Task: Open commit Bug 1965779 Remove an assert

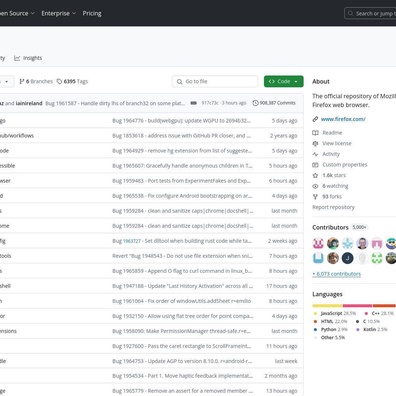Action: 183,391
